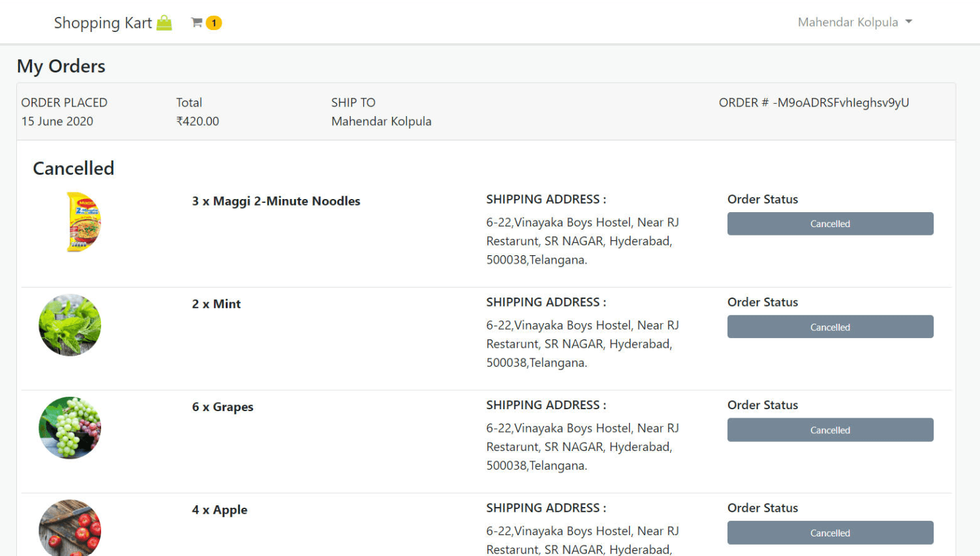Click the Cancelled status button for Mint
This screenshot has width=980, height=556.
tap(830, 326)
